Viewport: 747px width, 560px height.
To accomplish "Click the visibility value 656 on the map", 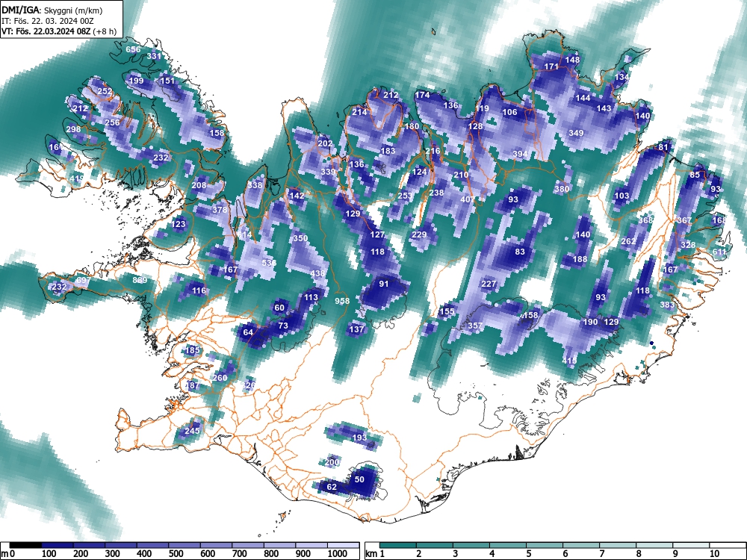I will point(133,49).
